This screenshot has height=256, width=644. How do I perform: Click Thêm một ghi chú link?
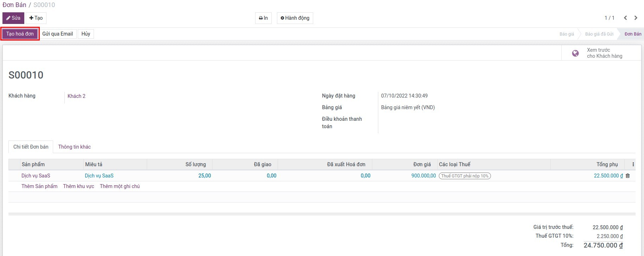point(120,186)
